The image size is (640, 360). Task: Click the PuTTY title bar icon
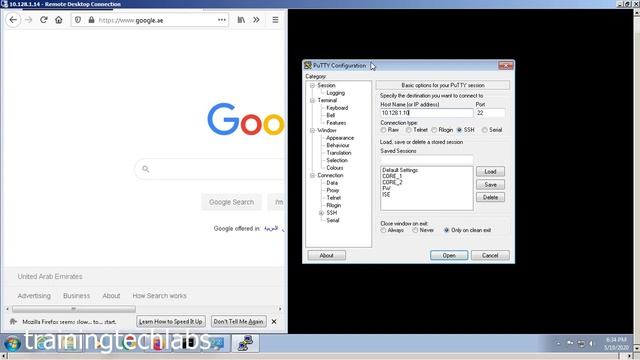tap(308, 65)
